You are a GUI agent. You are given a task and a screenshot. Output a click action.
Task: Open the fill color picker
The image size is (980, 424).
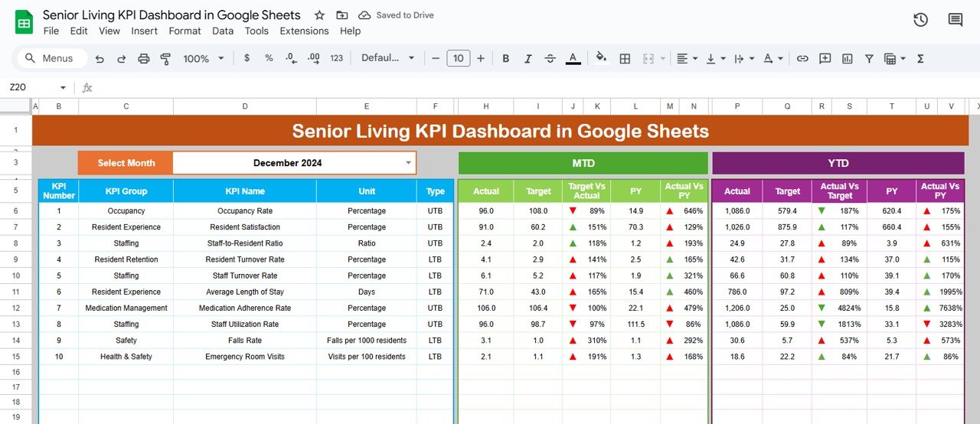(x=601, y=59)
